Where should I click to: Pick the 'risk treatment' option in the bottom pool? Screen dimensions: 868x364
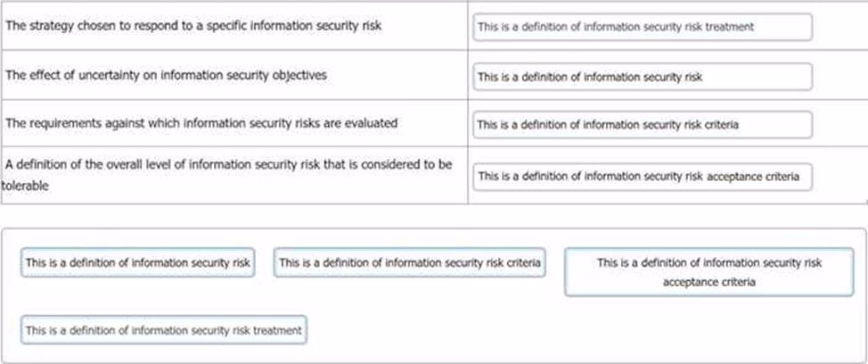(163, 330)
